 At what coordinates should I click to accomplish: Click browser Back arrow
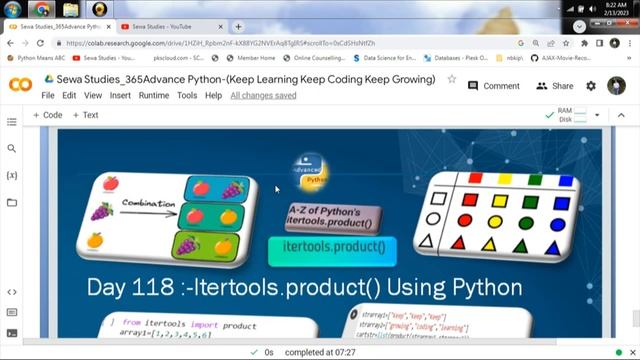tap(10, 43)
